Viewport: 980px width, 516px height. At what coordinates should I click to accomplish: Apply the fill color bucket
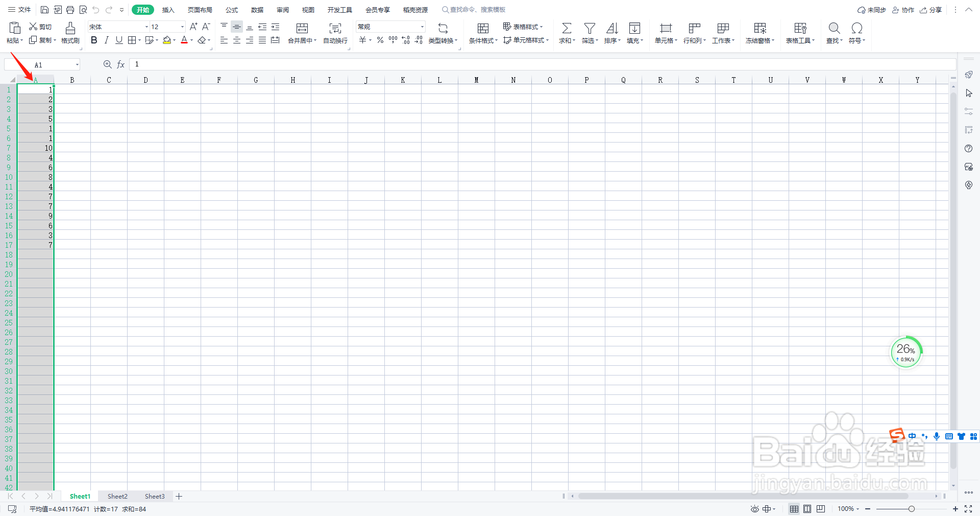[x=167, y=40]
